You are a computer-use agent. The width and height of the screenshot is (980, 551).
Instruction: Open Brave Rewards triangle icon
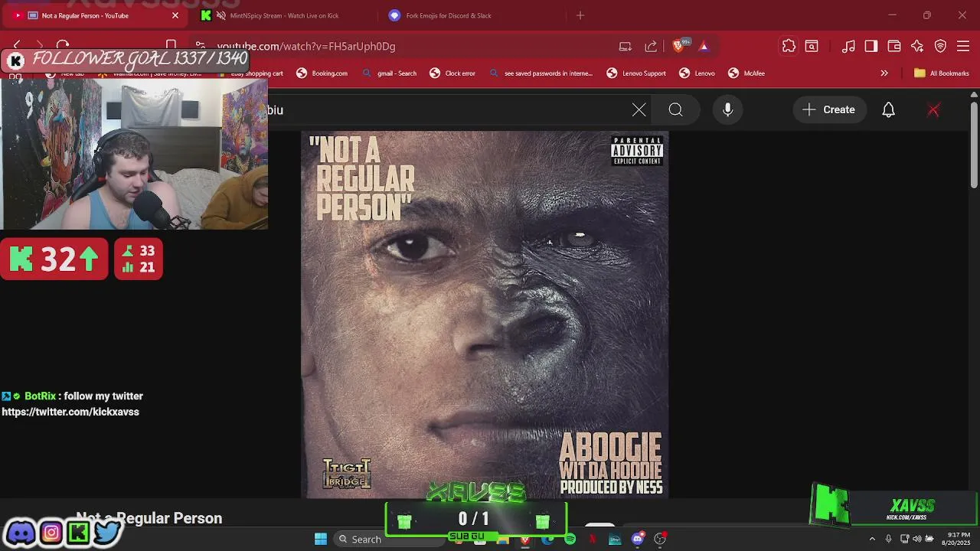tap(704, 46)
